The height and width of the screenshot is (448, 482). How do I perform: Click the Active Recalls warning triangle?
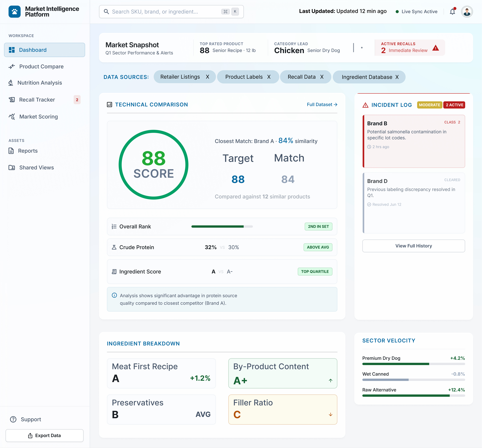[435, 48]
